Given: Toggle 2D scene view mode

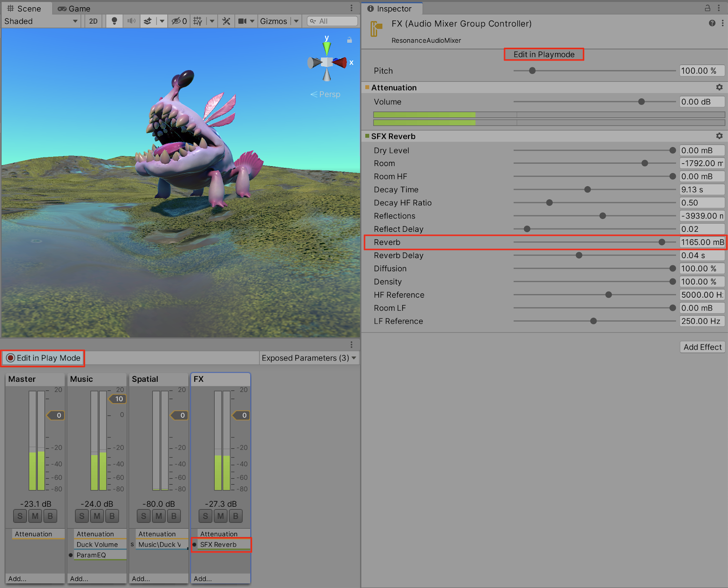Looking at the screenshot, I should point(93,21).
